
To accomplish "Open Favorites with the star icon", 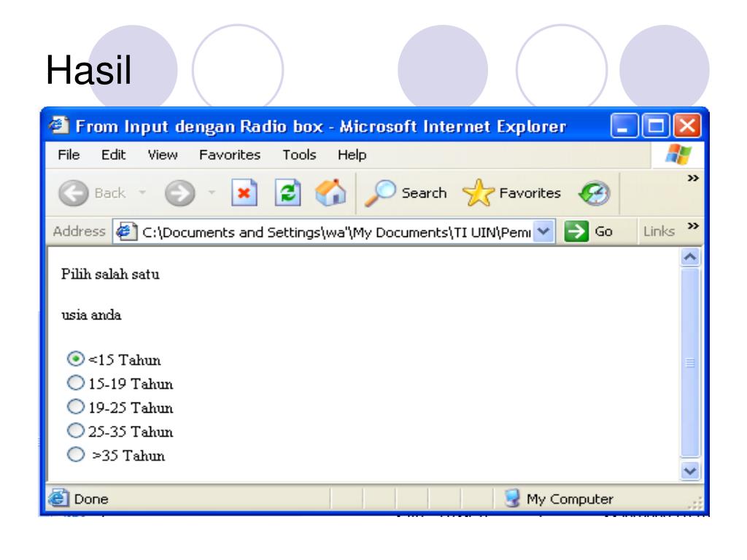I will coord(479,192).
